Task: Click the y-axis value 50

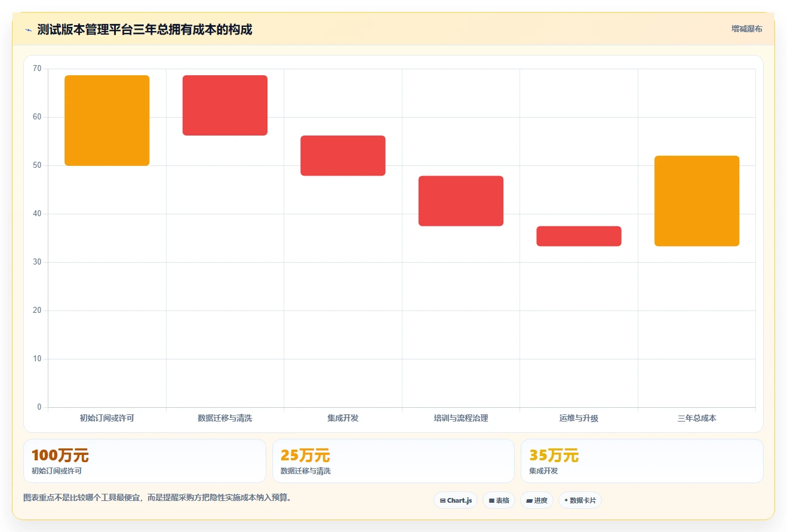Action: point(37,165)
